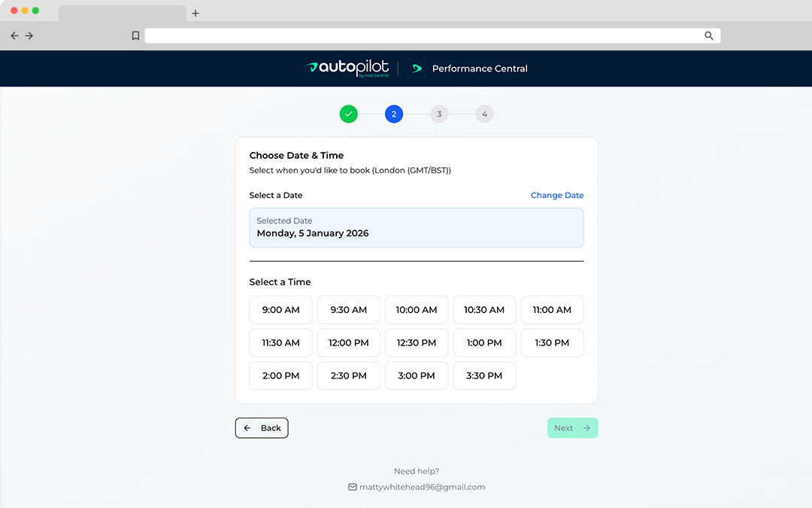Pick the 3:30 PM time slot

[483, 376]
